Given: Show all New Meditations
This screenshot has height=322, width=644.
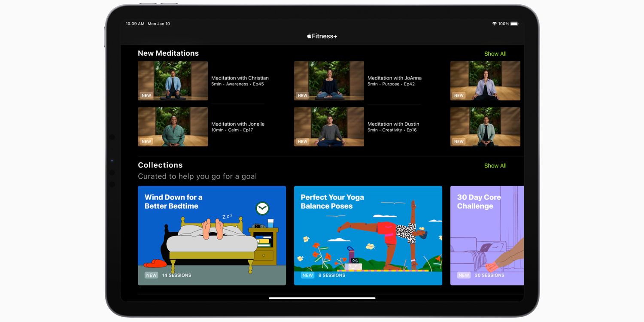Looking at the screenshot, I should [x=495, y=54].
